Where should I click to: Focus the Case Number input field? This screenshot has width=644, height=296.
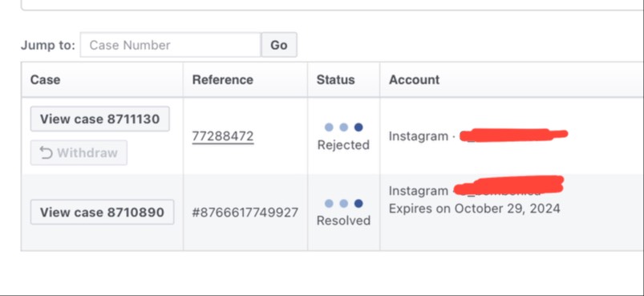[171, 45]
